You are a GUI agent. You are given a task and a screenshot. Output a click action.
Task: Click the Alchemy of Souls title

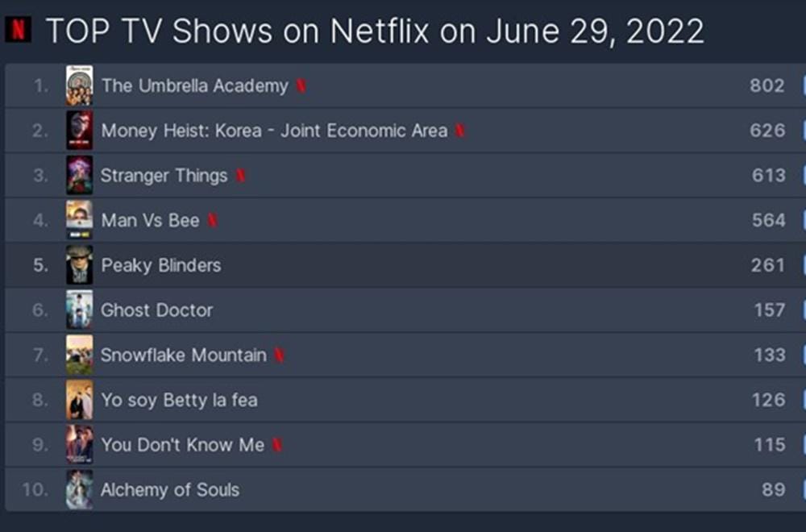click(169, 489)
